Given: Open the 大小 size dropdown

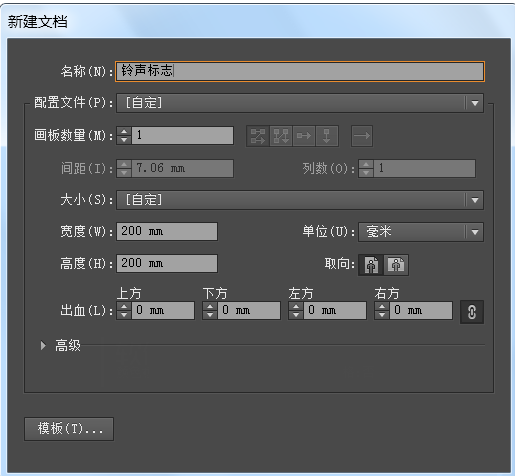Looking at the screenshot, I should pos(300,200).
